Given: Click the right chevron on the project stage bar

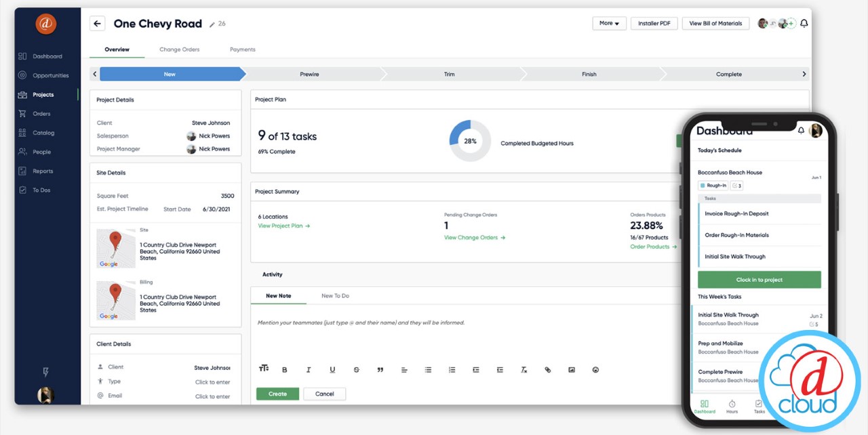Looking at the screenshot, I should tap(804, 74).
